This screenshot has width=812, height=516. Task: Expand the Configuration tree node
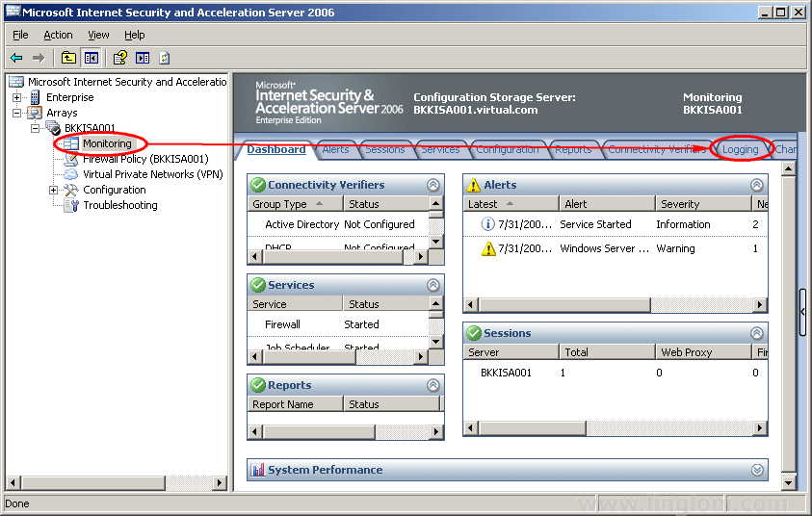point(53,190)
